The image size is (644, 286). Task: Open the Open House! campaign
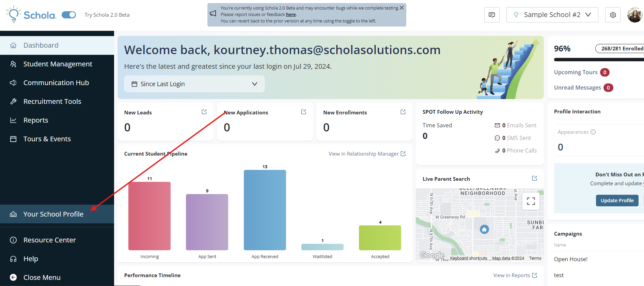[x=571, y=259]
